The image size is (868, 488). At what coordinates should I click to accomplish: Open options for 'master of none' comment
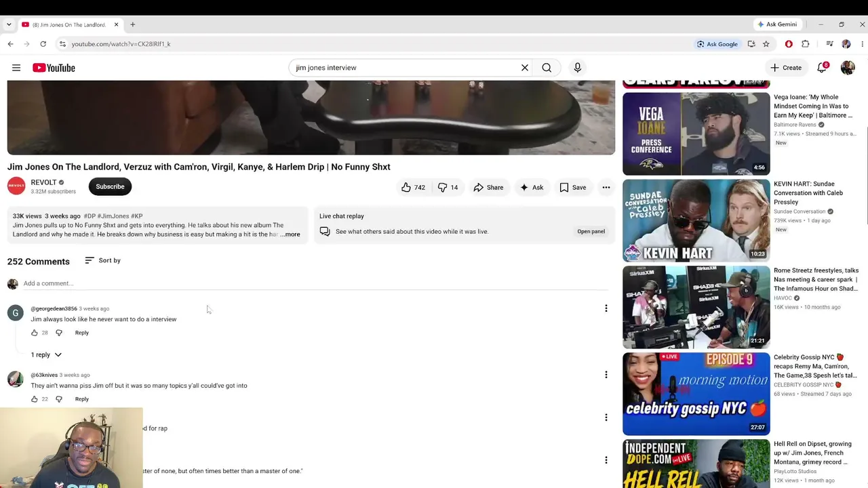point(606,460)
